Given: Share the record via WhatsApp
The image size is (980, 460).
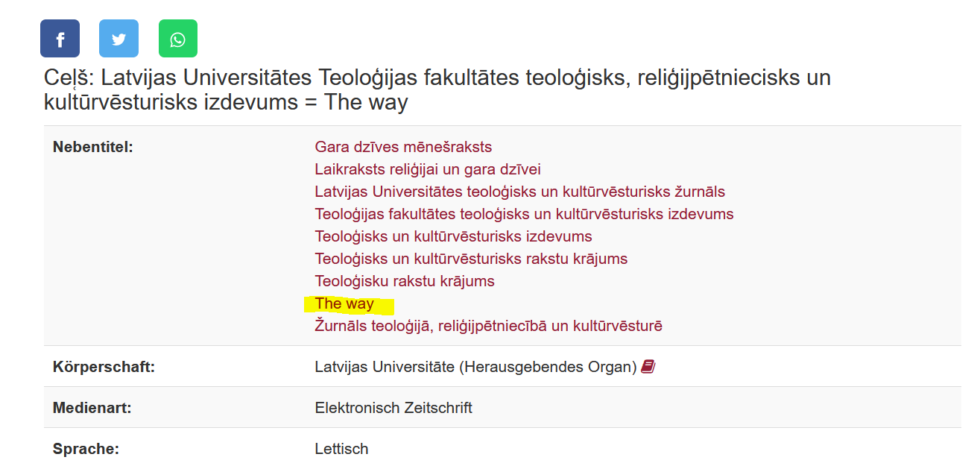Looking at the screenshot, I should tap(177, 38).
